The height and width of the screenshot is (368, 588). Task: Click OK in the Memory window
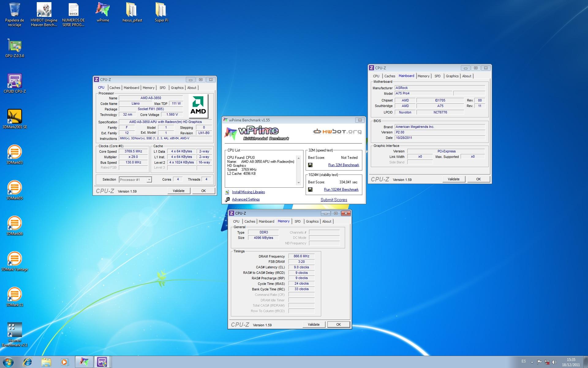[x=339, y=324]
